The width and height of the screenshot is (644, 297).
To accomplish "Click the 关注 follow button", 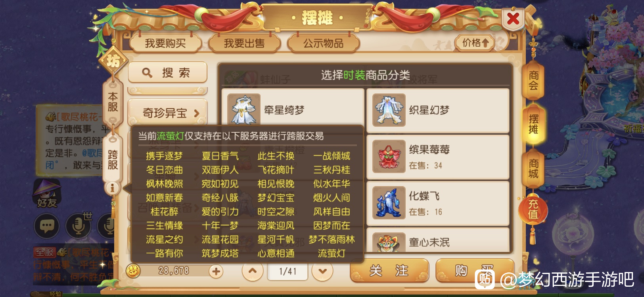I will [389, 271].
